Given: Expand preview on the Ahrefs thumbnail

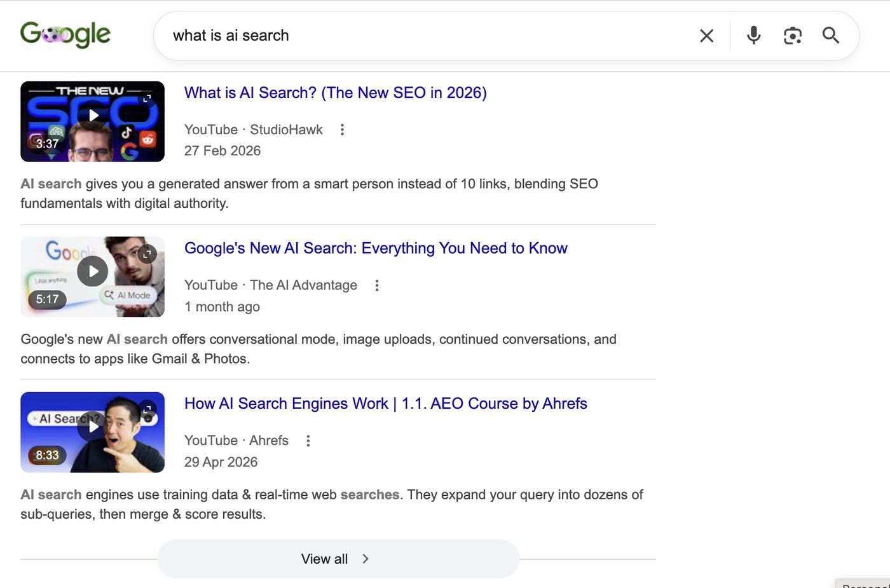Looking at the screenshot, I should [x=147, y=410].
